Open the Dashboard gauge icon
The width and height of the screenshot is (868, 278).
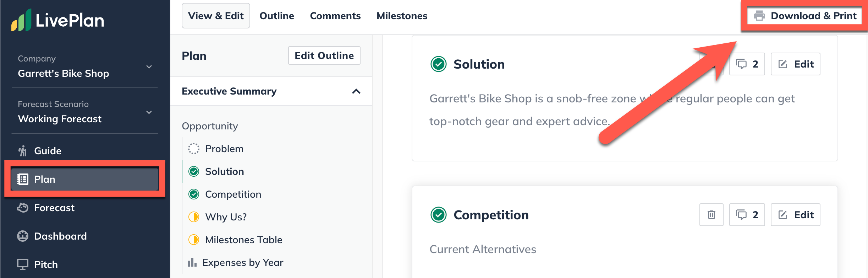[23, 236]
